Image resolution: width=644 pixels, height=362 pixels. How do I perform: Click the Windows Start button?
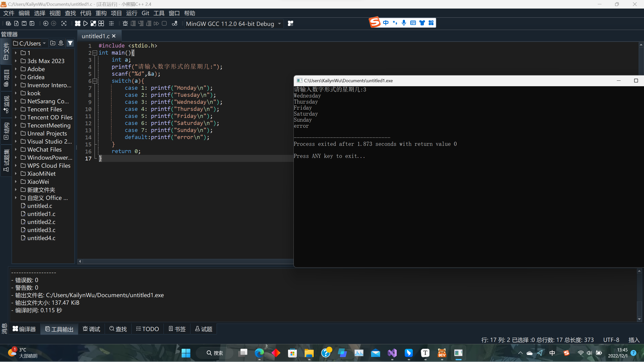tap(186, 353)
